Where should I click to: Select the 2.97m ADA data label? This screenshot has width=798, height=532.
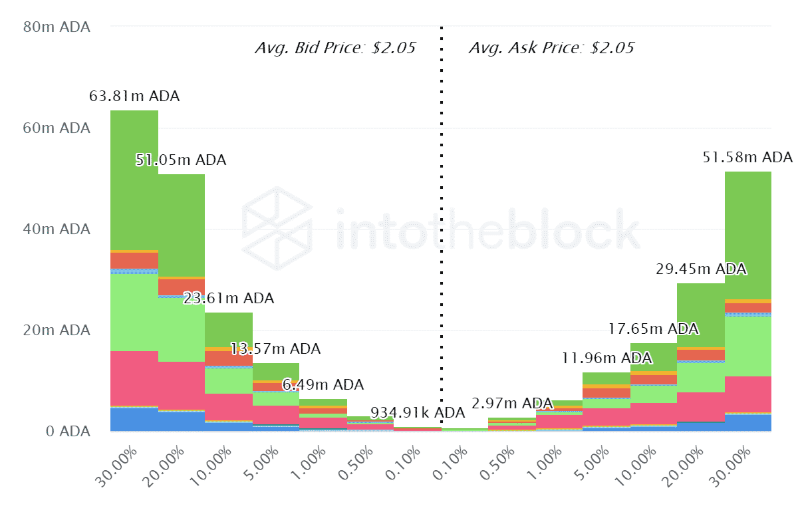[512, 404]
